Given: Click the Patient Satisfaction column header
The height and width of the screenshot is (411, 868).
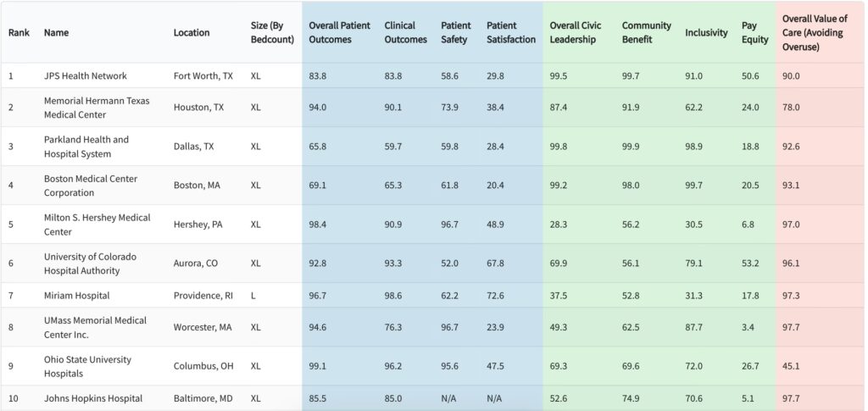Looking at the screenshot, I should tap(510, 32).
